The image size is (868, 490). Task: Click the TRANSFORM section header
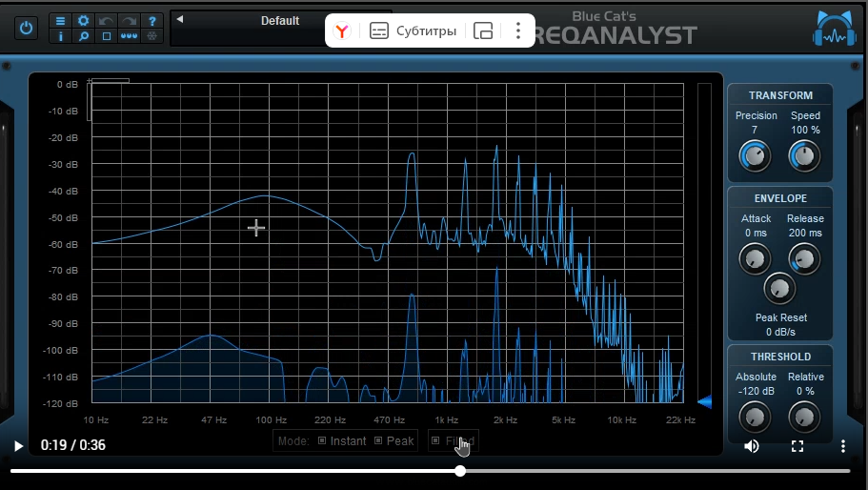pyautogui.click(x=780, y=95)
